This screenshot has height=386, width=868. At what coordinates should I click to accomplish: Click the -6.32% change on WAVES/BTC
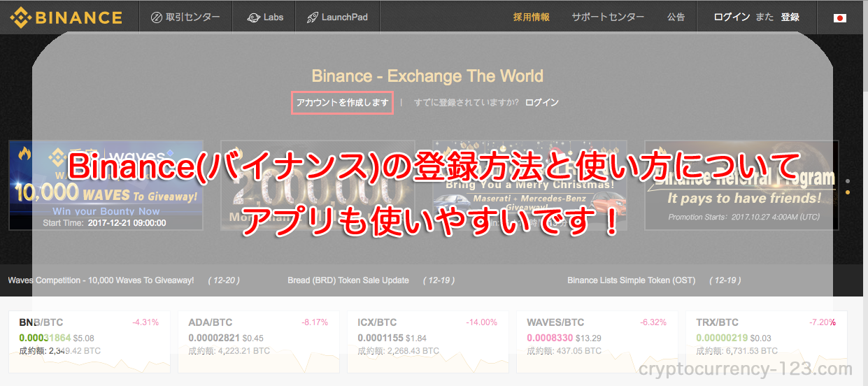tap(653, 322)
